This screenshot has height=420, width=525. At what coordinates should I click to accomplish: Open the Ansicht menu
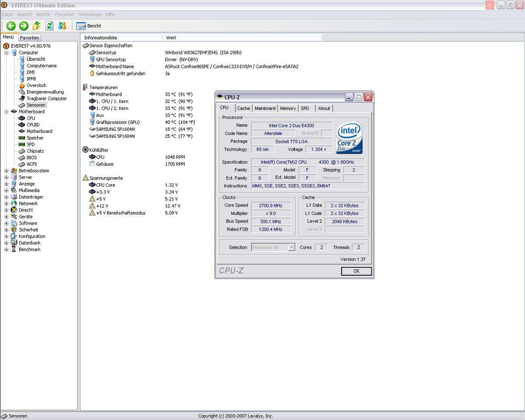pos(24,14)
